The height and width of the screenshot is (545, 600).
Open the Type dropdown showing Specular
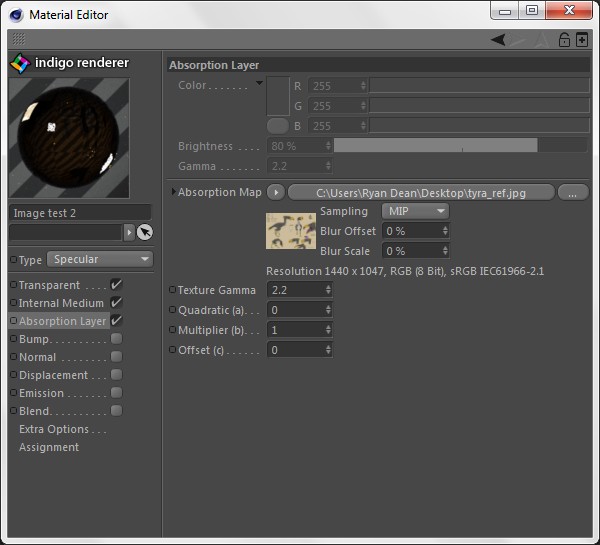pos(100,260)
